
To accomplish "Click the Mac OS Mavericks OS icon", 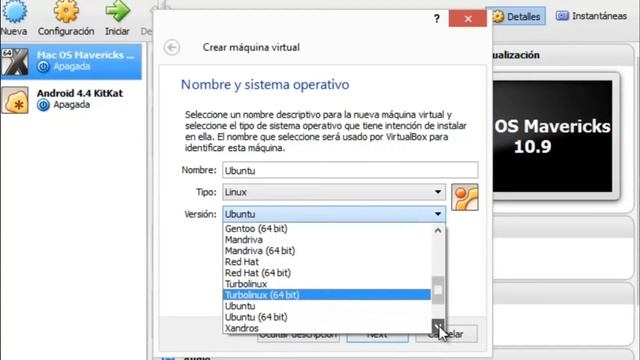I will pos(15,62).
